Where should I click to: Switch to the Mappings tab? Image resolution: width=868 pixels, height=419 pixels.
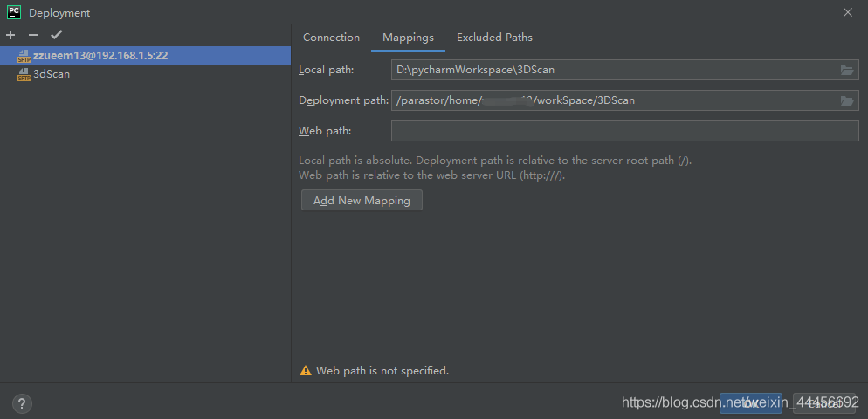pos(408,38)
